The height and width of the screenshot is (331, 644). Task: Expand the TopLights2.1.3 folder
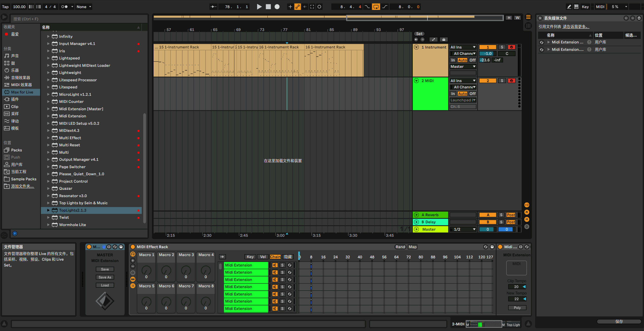(x=48, y=210)
